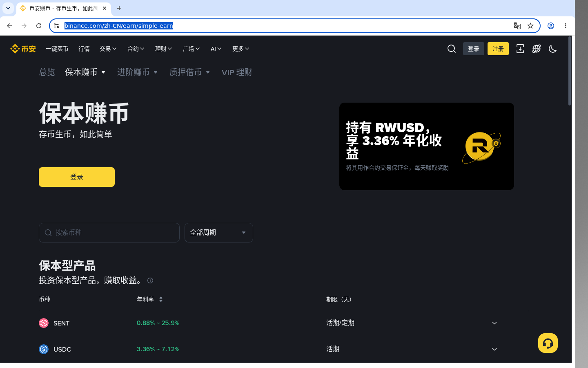The height and width of the screenshot is (368, 588).
Task: Click the download app icon in header
Action: [520, 49]
